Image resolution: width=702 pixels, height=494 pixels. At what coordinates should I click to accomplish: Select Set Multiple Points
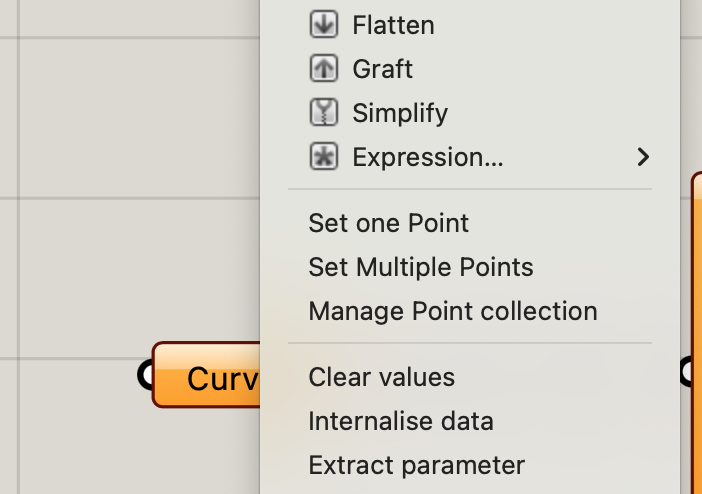[420, 267]
